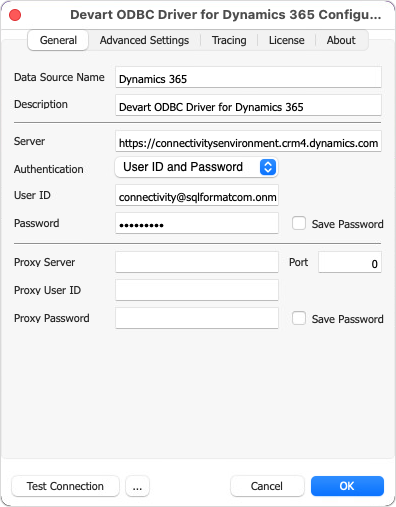
Task: Switch to the License tab
Action: [x=286, y=40]
